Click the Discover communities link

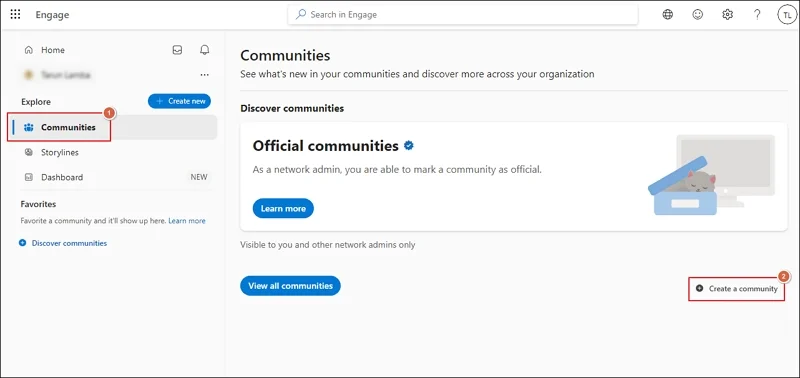[x=69, y=243]
